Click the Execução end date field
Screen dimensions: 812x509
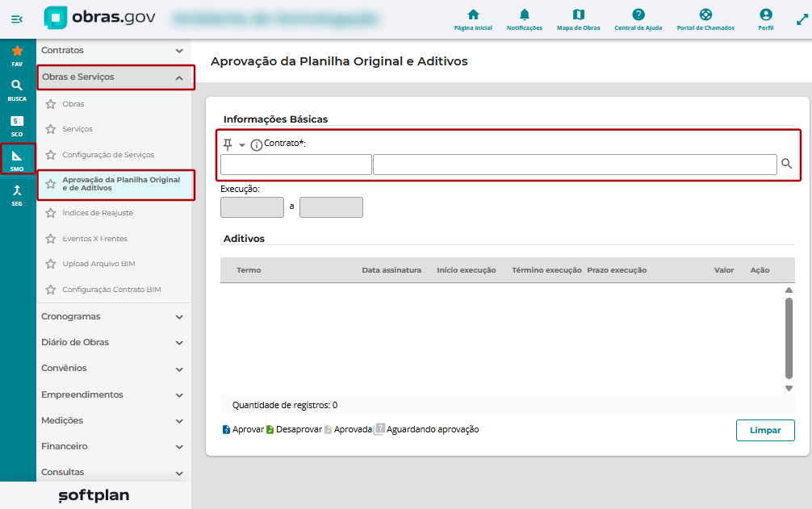(x=331, y=207)
